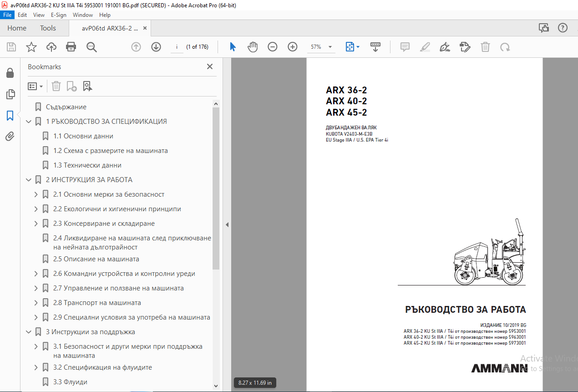Expand 2.3 Консервиране и складиране
Viewport: 578px width, 392px height.
point(36,224)
